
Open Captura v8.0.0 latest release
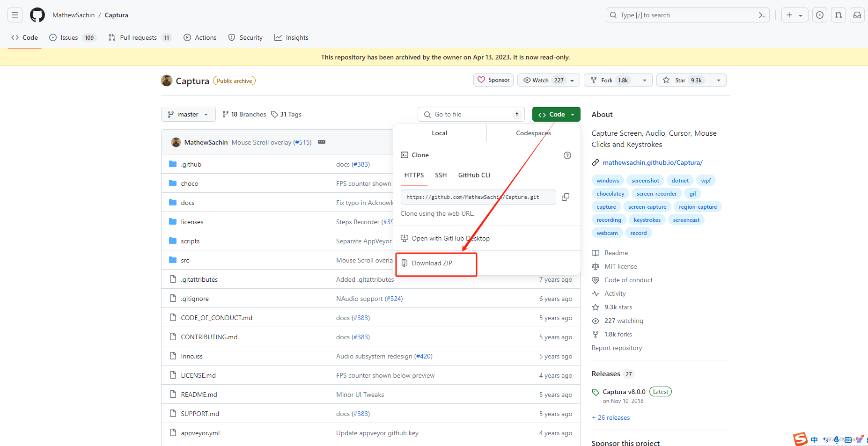[x=624, y=392]
